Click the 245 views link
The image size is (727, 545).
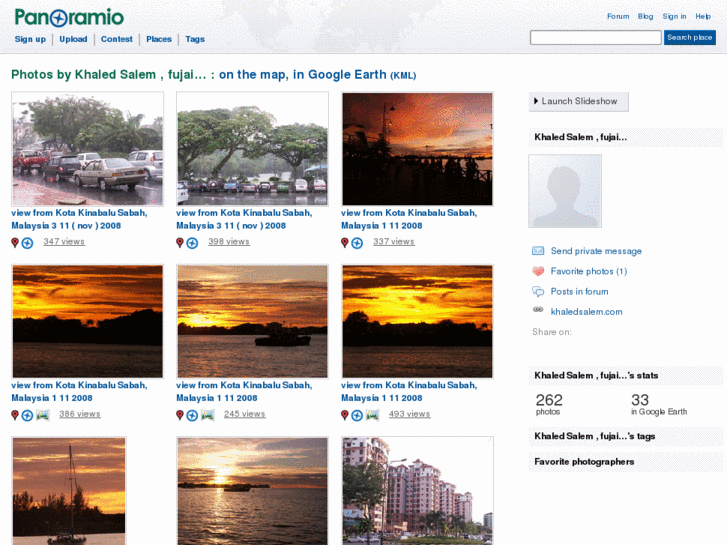tap(245, 414)
